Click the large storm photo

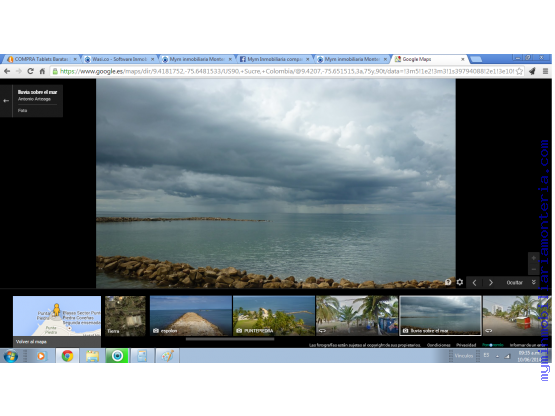(276, 183)
